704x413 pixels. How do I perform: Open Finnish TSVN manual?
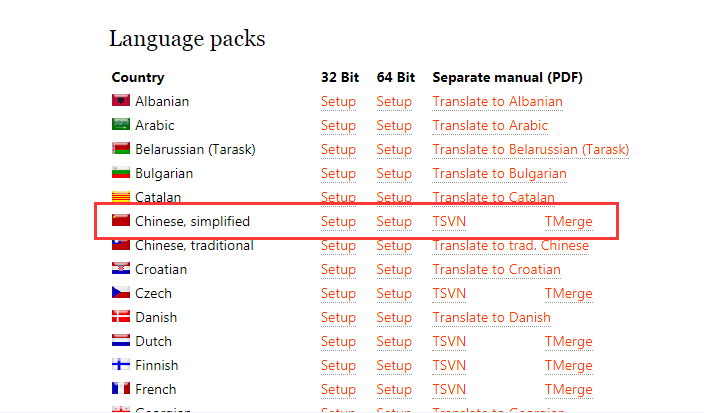[449, 365]
